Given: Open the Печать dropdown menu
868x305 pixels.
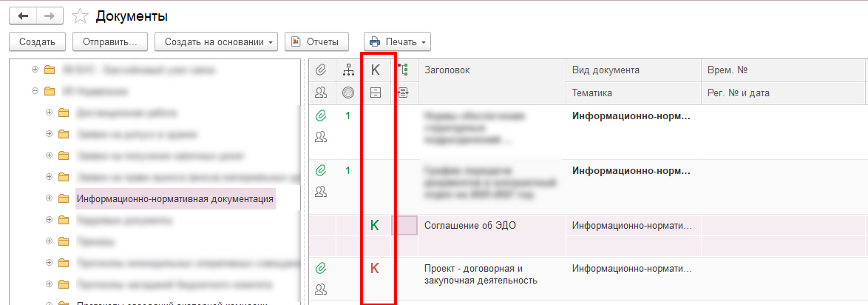Looking at the screenshot, I should click(x=397, y=42).
